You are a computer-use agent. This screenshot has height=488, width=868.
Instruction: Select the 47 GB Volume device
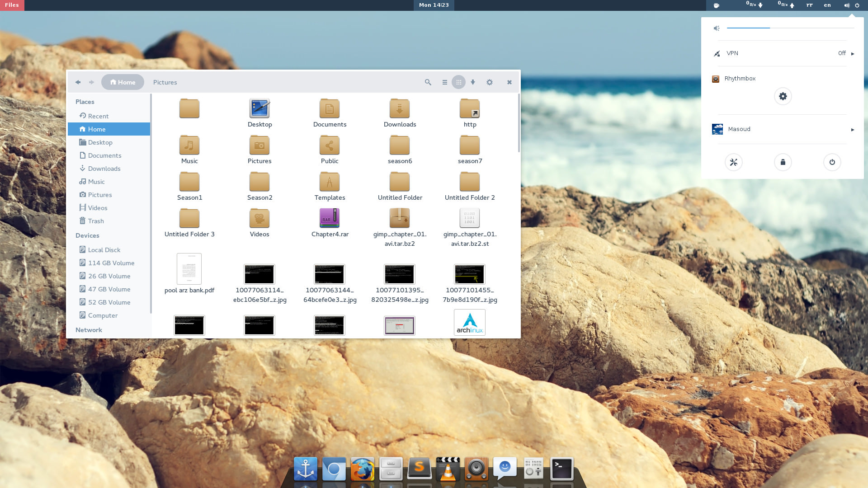(x=109, y=289)
